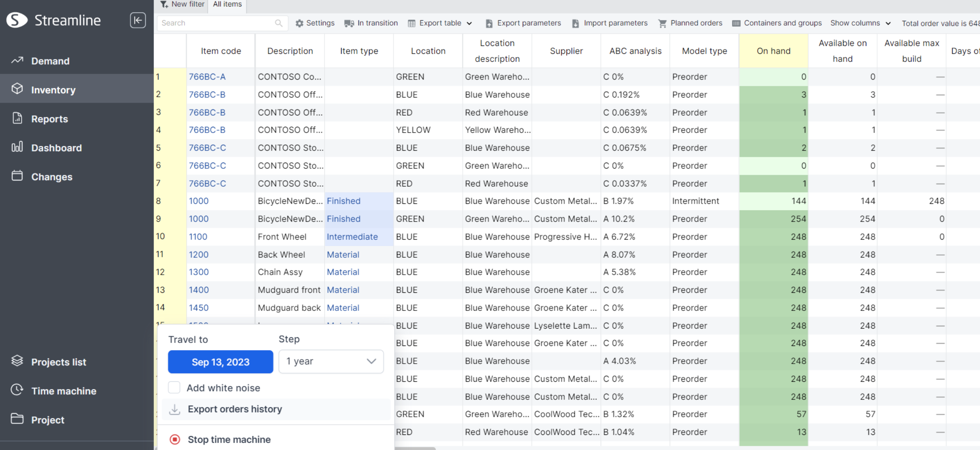Click Export orders history
This screenshot has width=980, height=450.
pos(234,409)
